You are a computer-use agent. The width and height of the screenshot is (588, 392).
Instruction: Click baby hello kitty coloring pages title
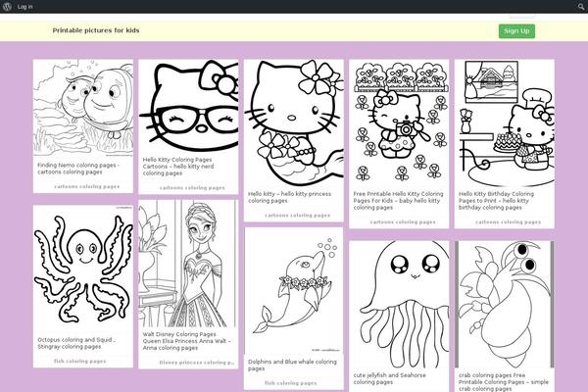[398, 201]
